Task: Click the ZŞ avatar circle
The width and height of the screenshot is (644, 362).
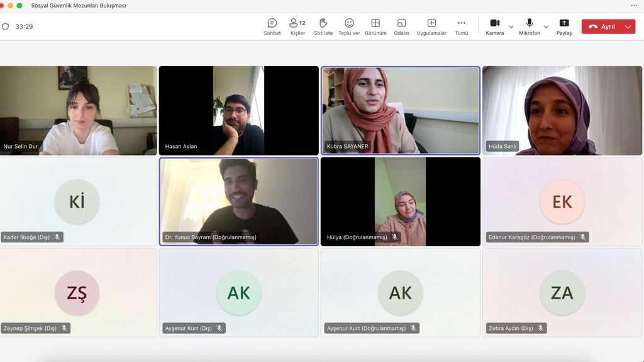Action: 77,293
